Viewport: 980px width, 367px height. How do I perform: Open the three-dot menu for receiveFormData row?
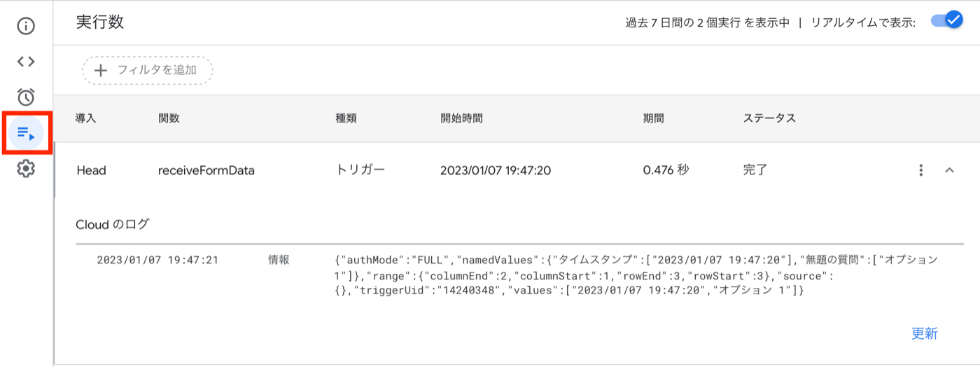click(x=921, y=170)
